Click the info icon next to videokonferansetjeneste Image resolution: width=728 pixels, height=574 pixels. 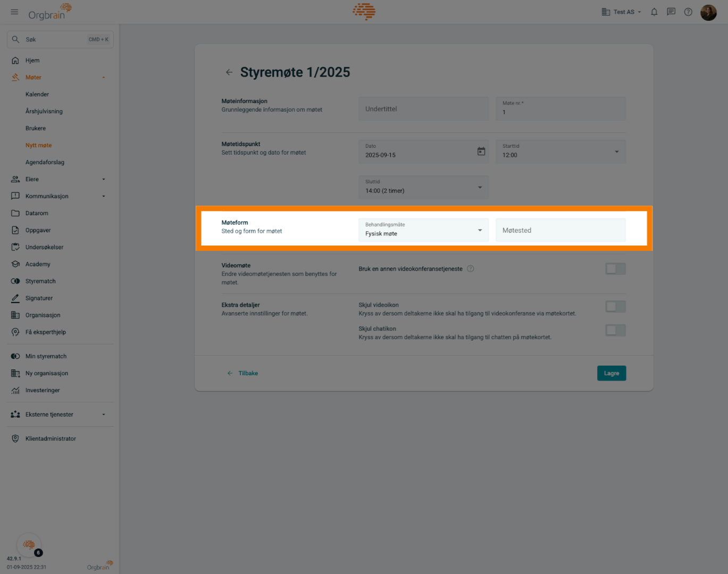[x=471, y=269]
